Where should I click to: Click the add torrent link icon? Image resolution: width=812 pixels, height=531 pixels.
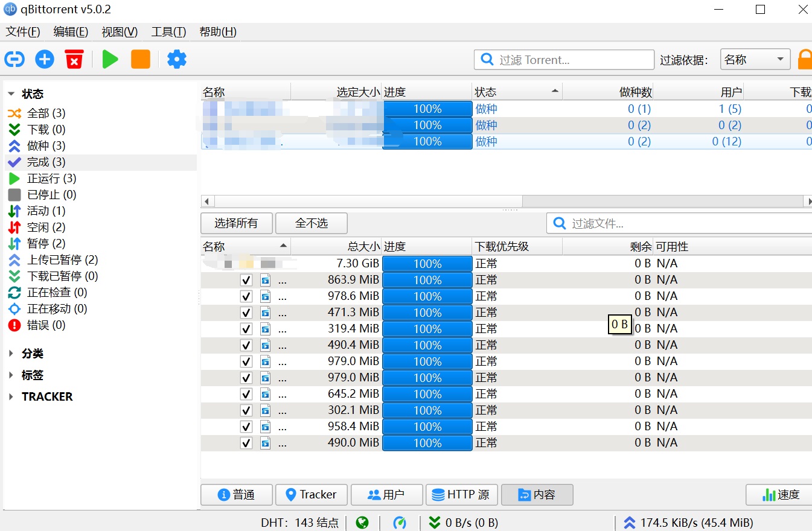point(14,59)
